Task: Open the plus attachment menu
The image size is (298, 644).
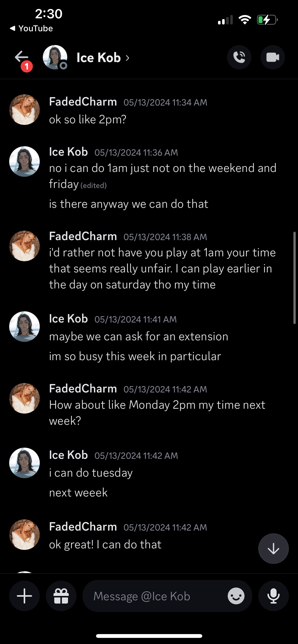Action: point(24,596)
